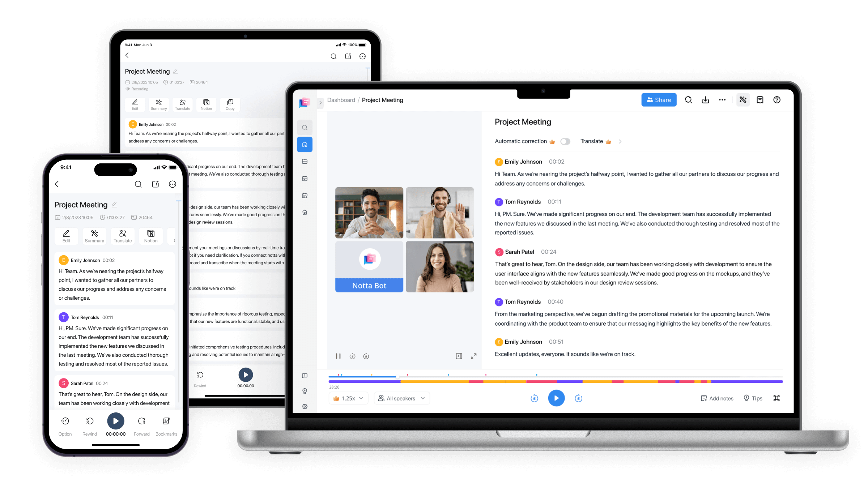This screenshot has height=488, width=868.
Task: Click the overflow menu three dots
Action: point(722,99)
